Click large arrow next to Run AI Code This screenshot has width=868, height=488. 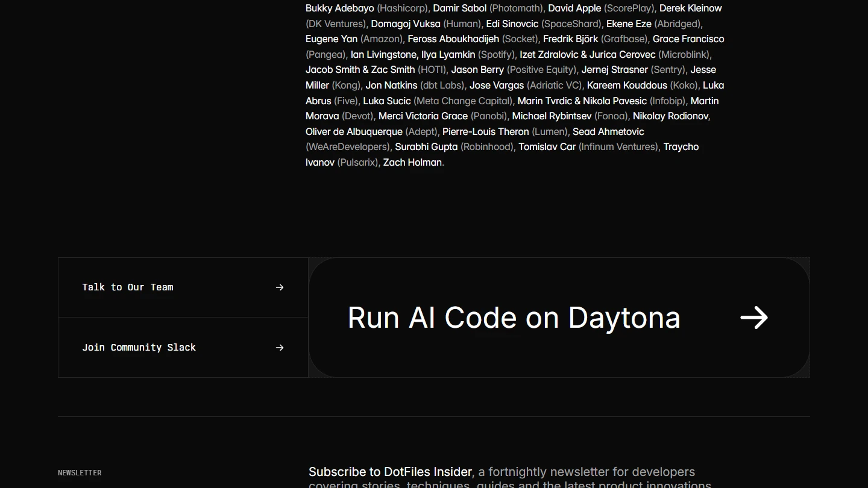[754, 318]
